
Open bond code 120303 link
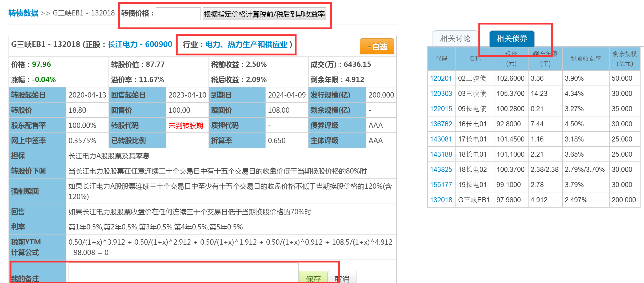pos(441,94)
